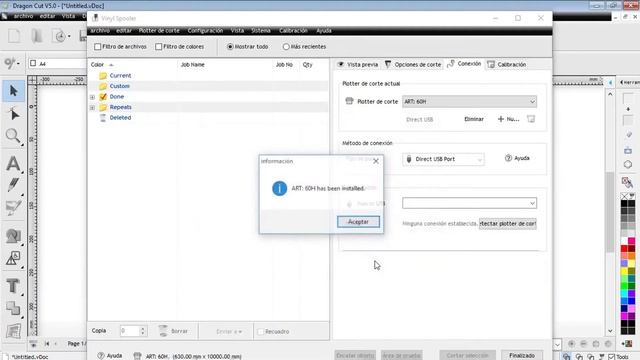Open the Ayuda menu in Vinyl Spooler
This screenshot has width=640, height=360.
(x=324, y=31)
